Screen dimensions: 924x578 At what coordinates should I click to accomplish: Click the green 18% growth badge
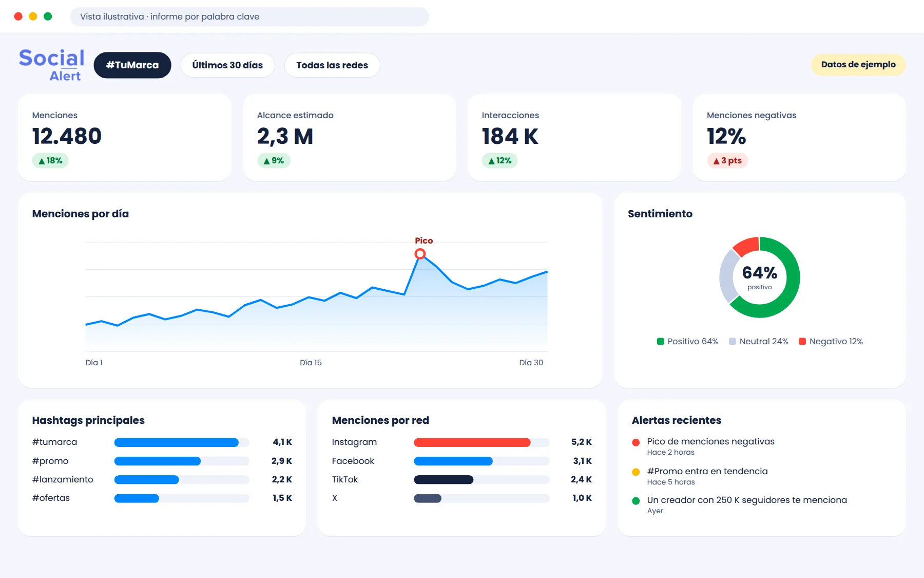pos(50,161)
